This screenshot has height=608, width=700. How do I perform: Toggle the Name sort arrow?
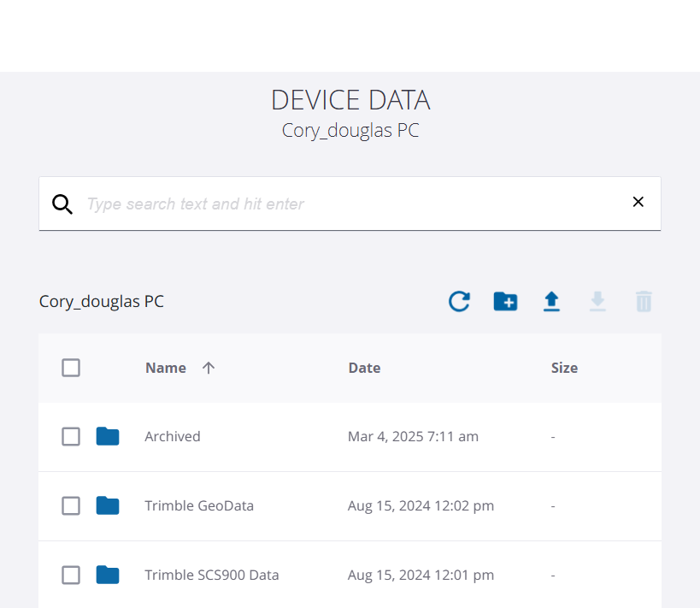coord(209,368)
